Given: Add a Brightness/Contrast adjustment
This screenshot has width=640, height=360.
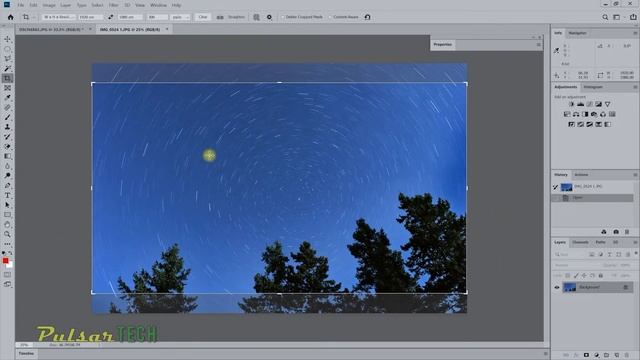Looking at the screenshot, I should [x=571, y=104].
